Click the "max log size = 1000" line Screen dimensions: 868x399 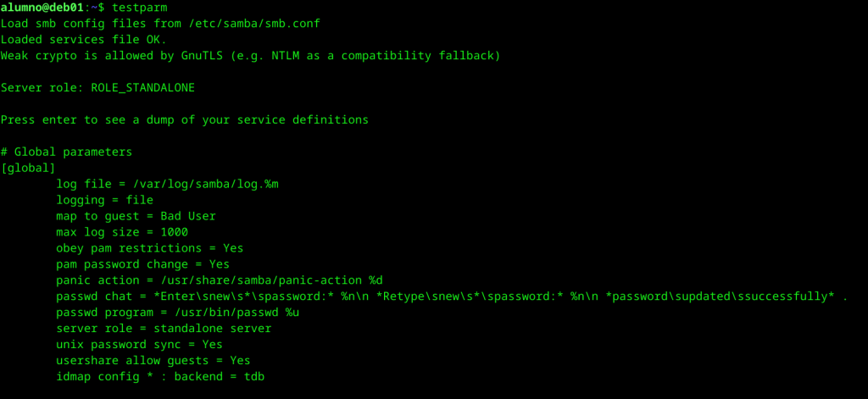[x=122, y=232]
